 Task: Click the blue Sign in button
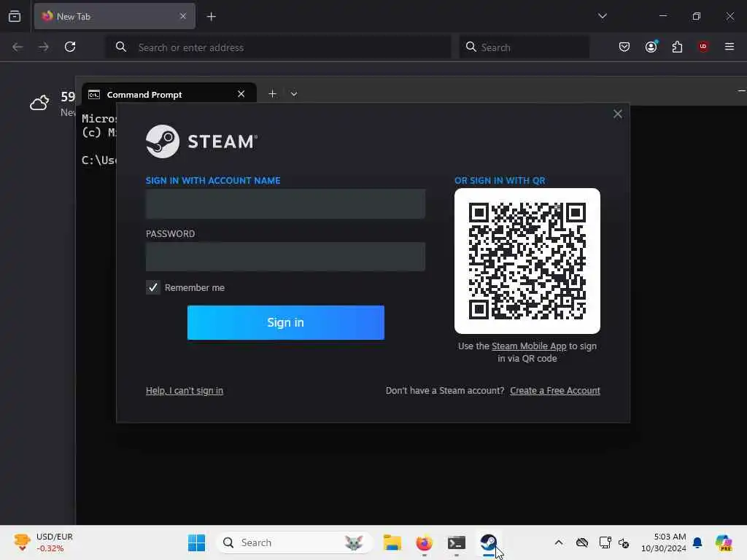click(x=285, y=322)
